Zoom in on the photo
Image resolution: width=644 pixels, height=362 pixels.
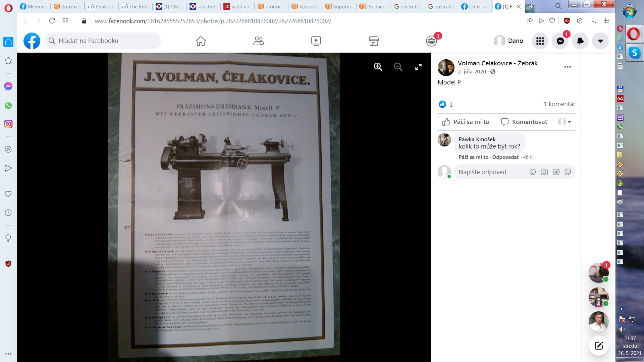378,67
